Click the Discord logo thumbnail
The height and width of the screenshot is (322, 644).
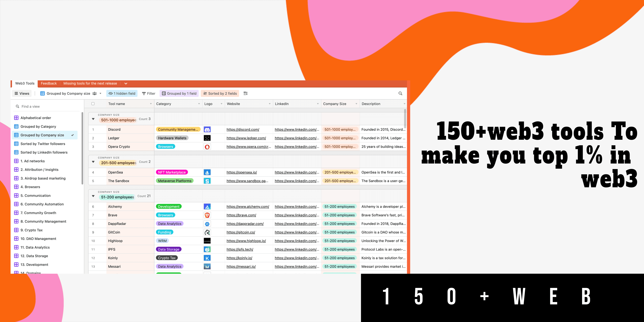207,130
